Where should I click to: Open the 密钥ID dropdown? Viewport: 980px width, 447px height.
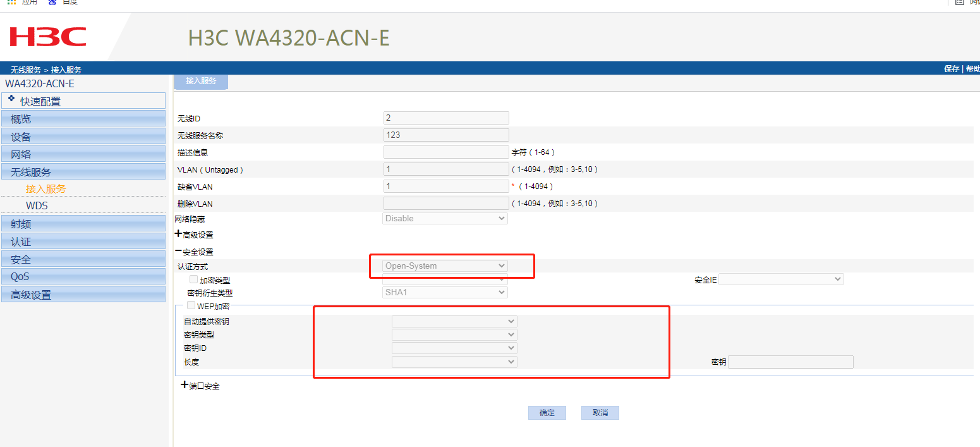coord(454,348)
